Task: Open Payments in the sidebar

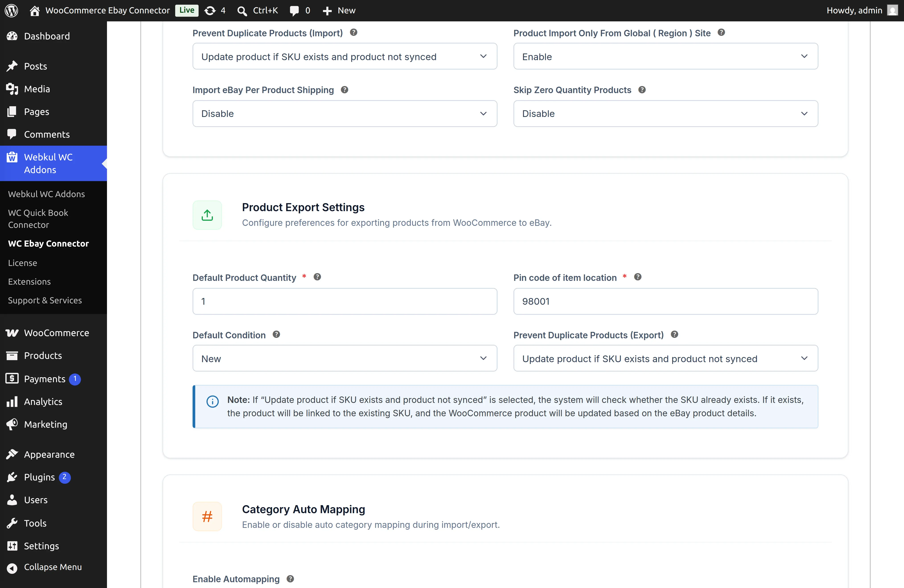Action: tap(53, 379)
